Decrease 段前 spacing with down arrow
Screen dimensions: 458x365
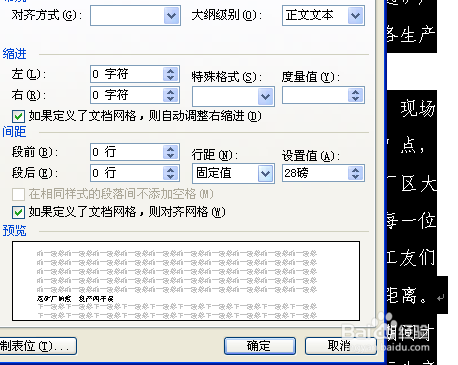(x=171, y=156)
